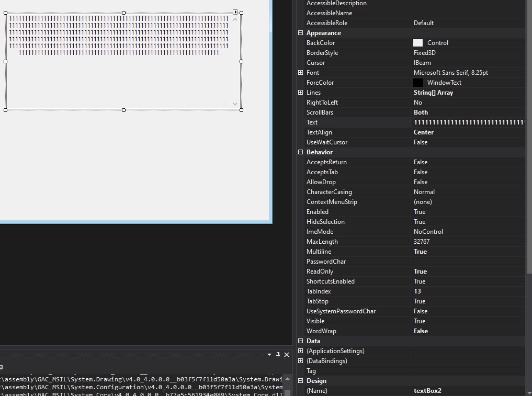Image resolution: width=532 pixels, height=396 pixels.
Task: Click the textBox2 scroll down arrow
Action: [235, 104]
